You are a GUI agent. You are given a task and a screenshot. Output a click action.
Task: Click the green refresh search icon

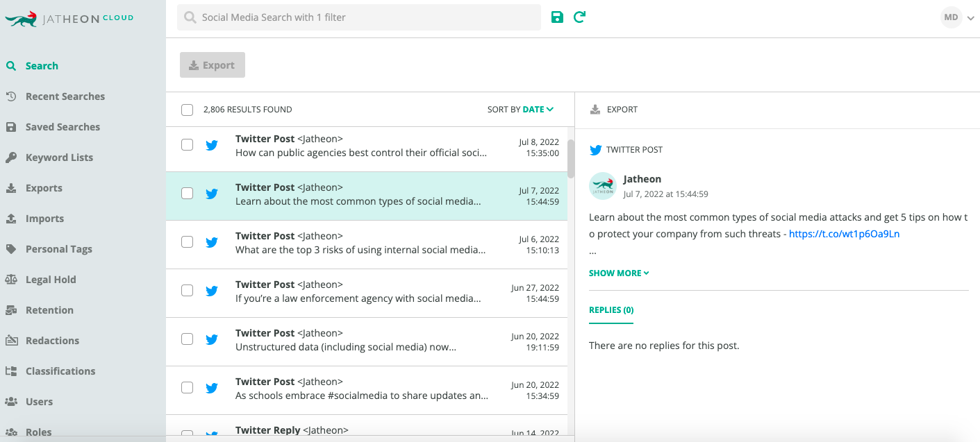579,17
